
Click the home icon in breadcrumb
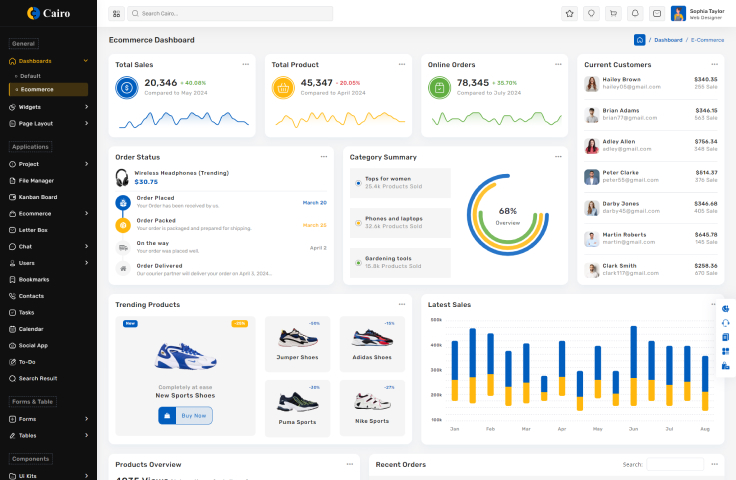click(639, 40)
